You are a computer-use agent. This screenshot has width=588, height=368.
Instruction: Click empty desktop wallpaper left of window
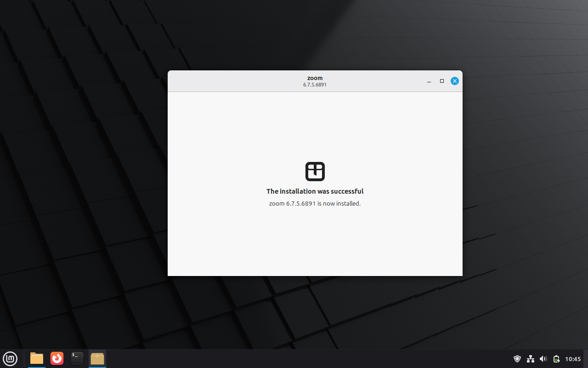click(x=83, y=184)
